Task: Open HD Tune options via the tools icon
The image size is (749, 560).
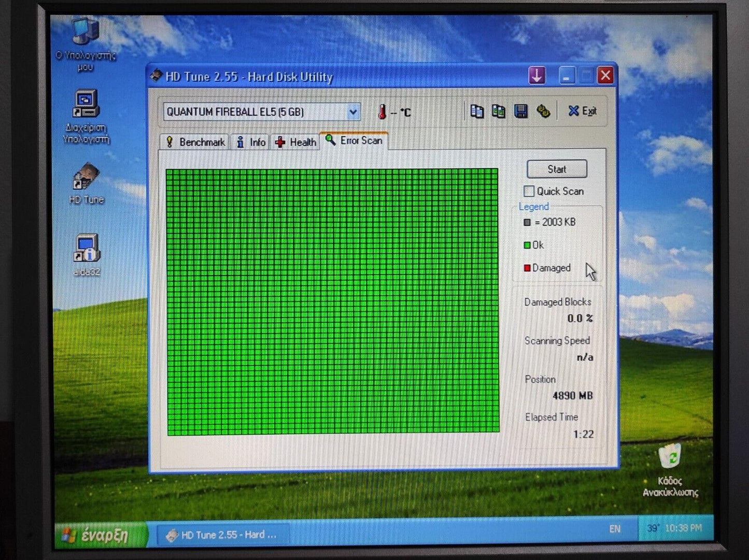Action: coord(543,111)
